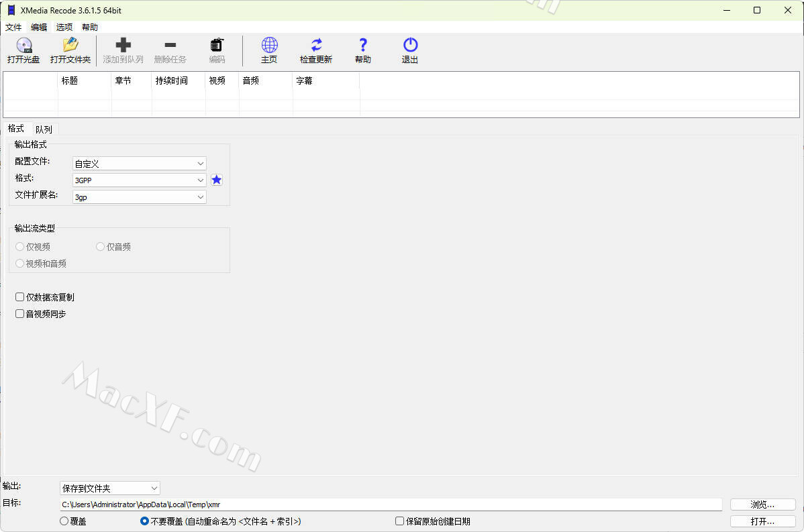Screen dimensions: 804x532
Task: Expand the 文件扩展名 dropdown showing 3gp
Action: coord(140,197)
